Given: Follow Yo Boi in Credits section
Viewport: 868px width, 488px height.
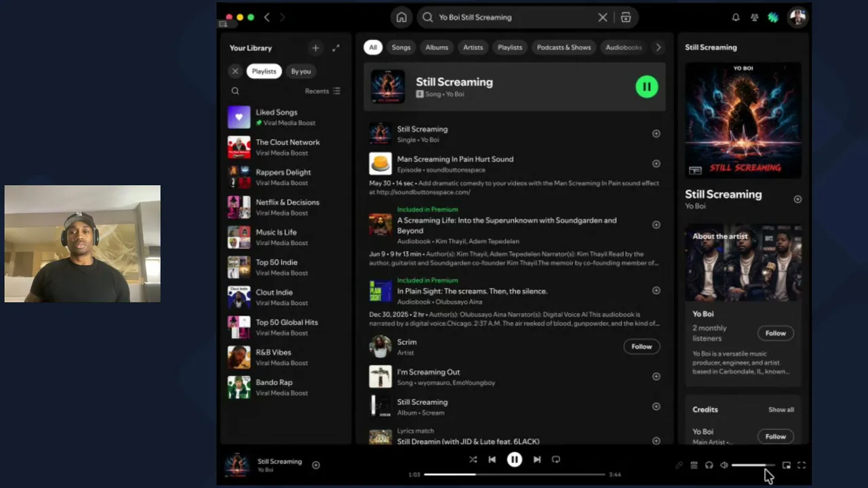Looking at the screenshot, I should coord(775,436).
